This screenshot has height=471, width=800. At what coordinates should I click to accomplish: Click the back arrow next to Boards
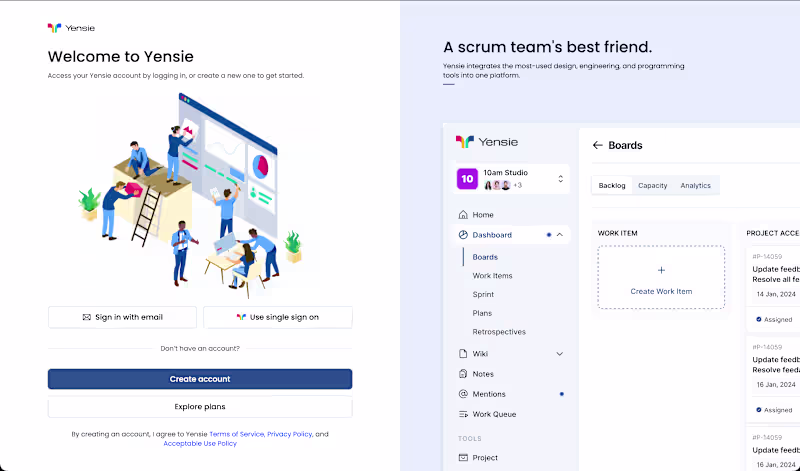click(x=597, y=145)
